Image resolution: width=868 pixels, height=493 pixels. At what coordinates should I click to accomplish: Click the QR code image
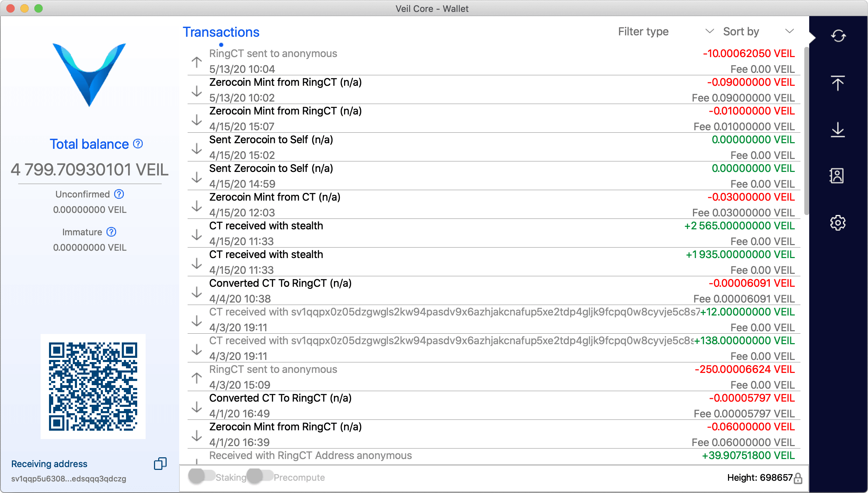93,386
